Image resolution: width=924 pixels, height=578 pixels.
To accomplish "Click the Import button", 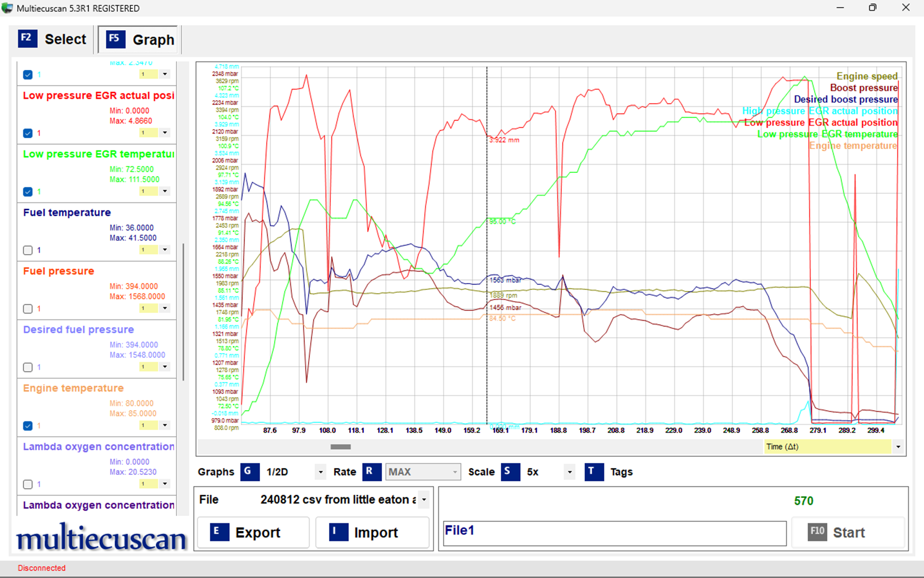I will coord(372,533).
